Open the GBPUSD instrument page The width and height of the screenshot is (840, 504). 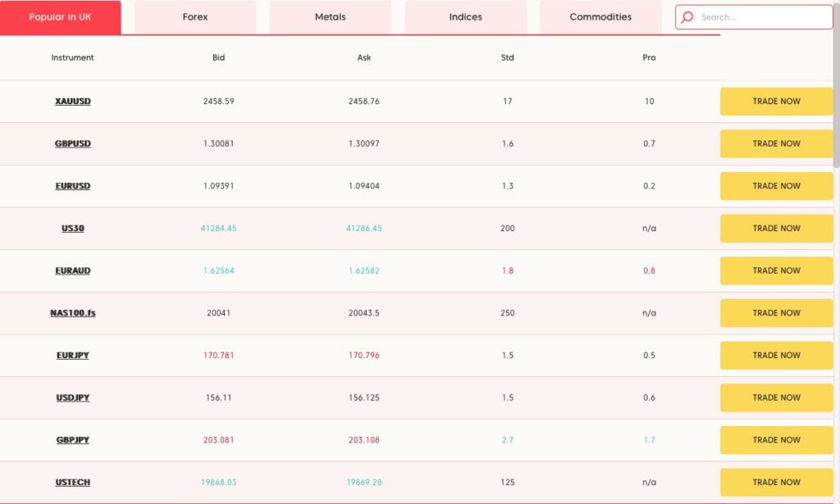tap(72, 143)
